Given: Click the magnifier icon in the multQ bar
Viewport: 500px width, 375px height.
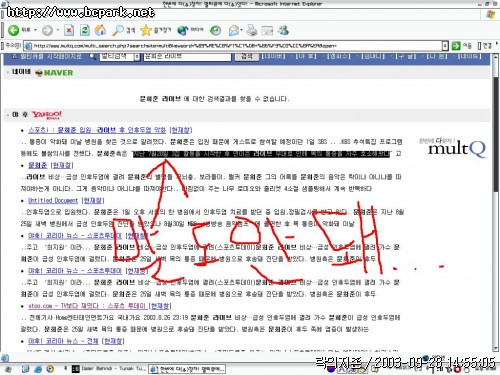Looking at the screenshot, I should 93,57.
